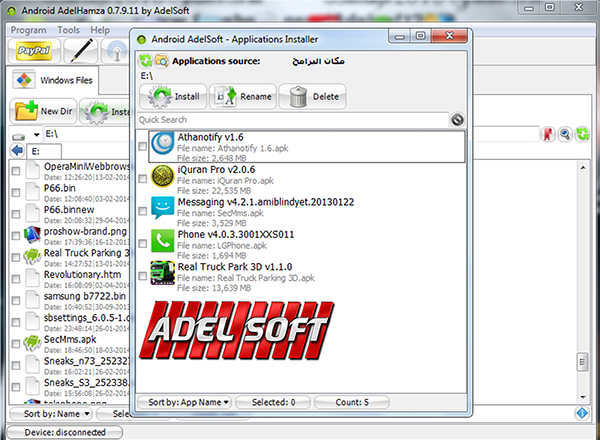
Task: Open the Program menu
Action: (28, 30)
